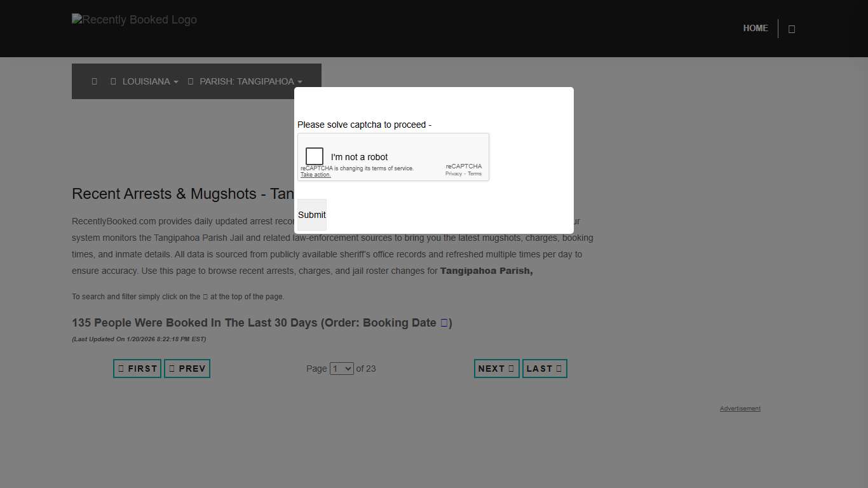This screenshot has height=488, width=868.
Task: Click the Recently Booked logo
Action: (x=134, y=20)
